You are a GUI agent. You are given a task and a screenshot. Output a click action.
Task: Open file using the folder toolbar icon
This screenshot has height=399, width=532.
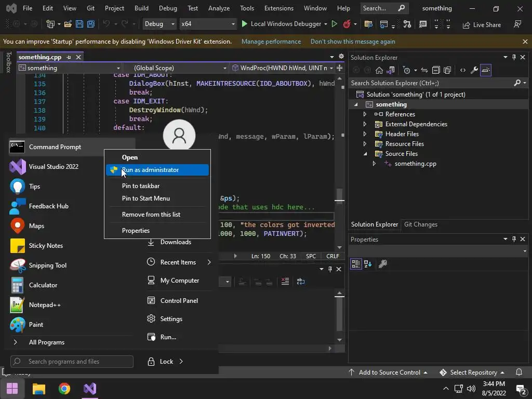pos(68,24)
